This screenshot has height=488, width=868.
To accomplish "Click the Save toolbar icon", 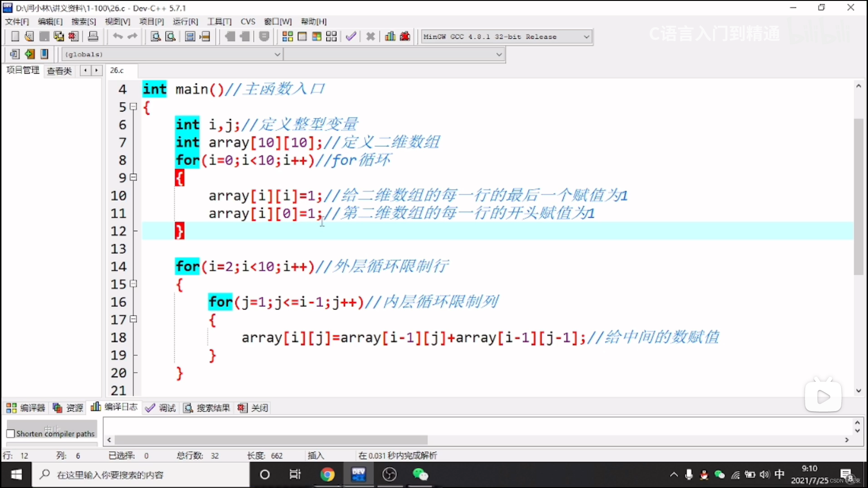I will [x=44, y=36].
